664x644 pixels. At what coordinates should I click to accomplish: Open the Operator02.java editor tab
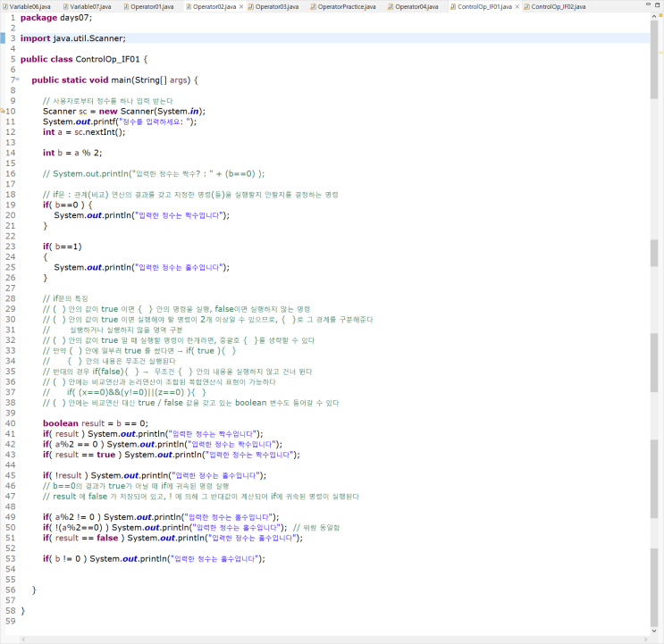click(x=210, y=6)
